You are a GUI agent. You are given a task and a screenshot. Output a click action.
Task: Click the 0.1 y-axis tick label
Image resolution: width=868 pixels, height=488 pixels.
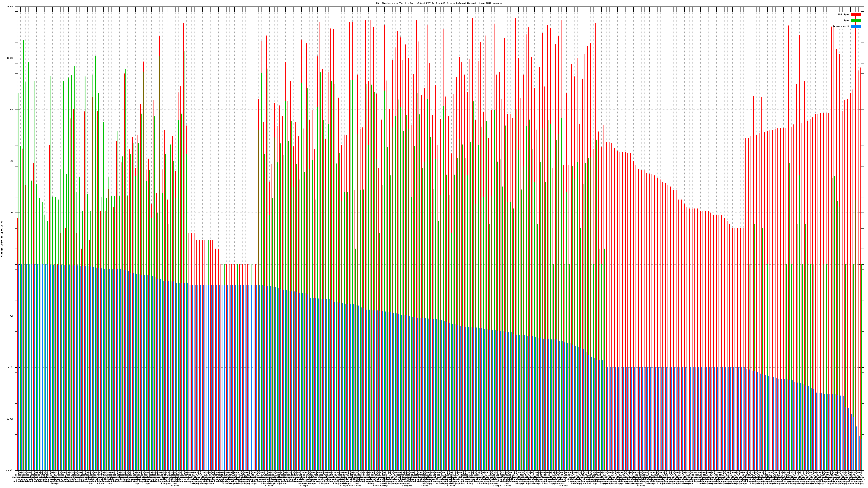(12, 316)
